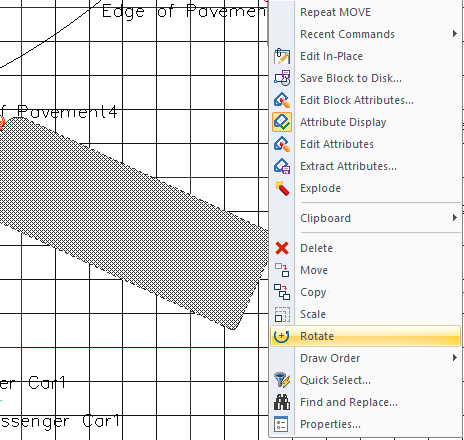This screenshot has height=440, width=464.
Task: Click the Explode dynamite icon
Action: click(282, 188)
